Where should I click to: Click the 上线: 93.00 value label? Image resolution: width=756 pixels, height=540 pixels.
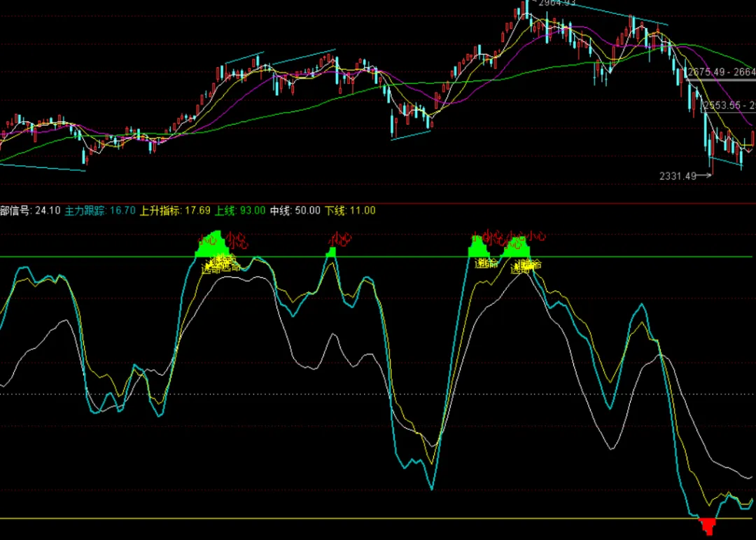[240, 210]
